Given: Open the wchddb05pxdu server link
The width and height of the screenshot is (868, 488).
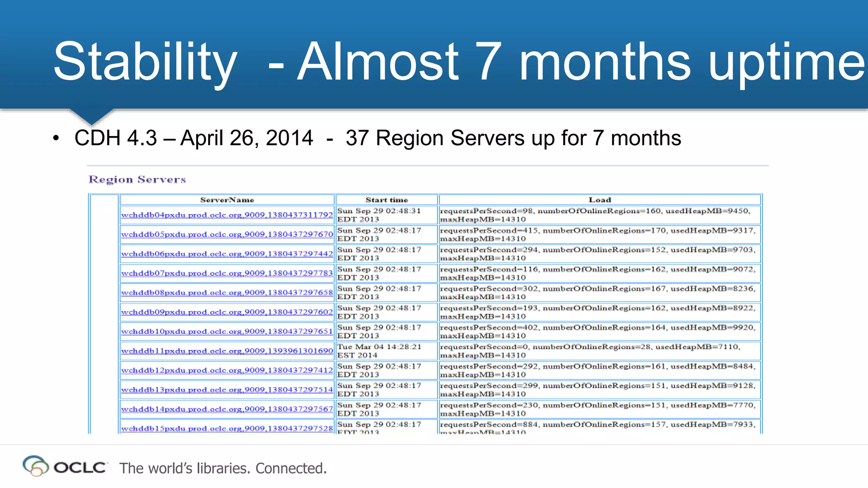Looking at the screenshot, I should pyautogui.click(x=227, y=234).
